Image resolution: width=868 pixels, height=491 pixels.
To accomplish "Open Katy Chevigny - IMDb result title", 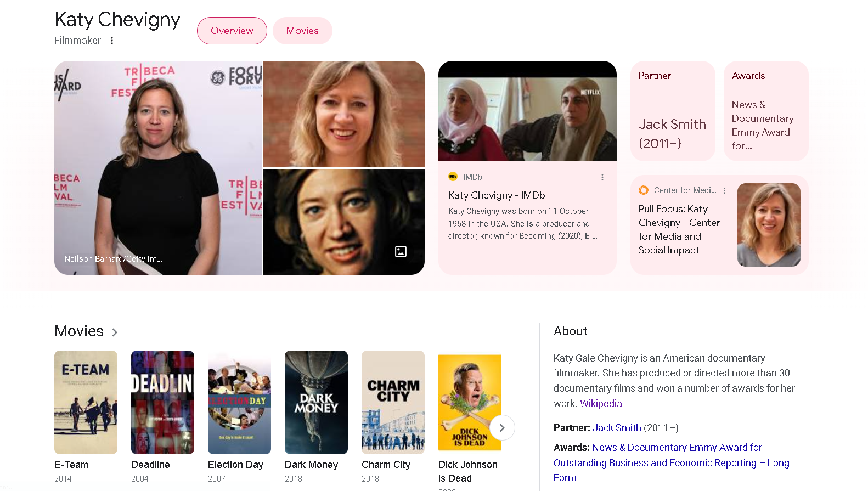I will (497, 195).
